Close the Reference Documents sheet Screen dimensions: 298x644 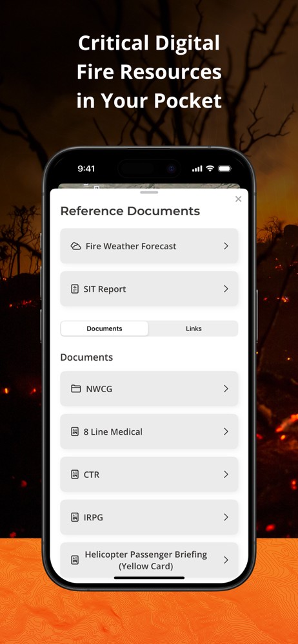[238, 199]
